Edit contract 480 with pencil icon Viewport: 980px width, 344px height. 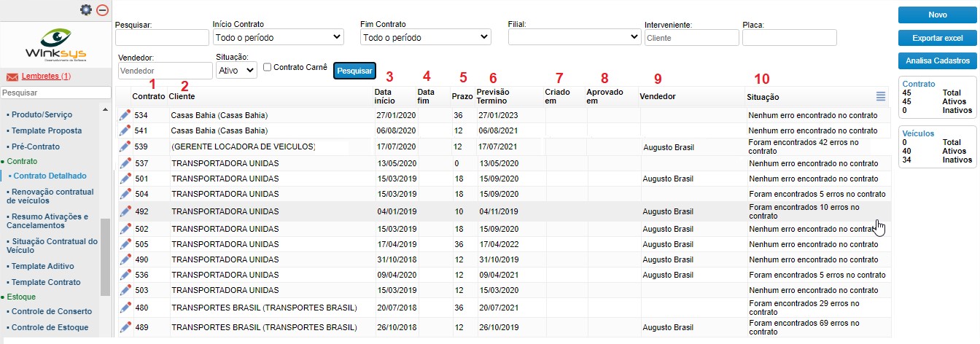pos(125,308)
